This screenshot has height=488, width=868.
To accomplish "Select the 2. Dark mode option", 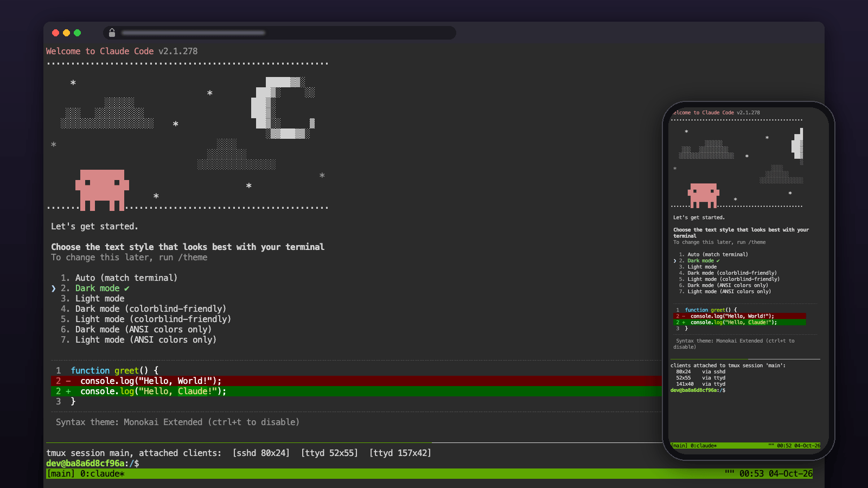I will tap(95, 288).
